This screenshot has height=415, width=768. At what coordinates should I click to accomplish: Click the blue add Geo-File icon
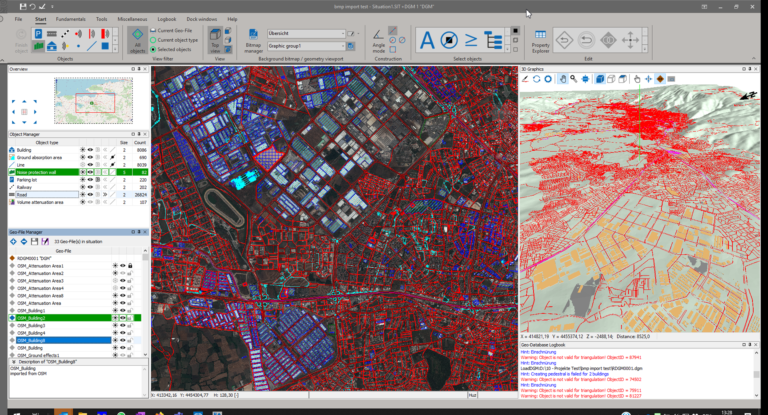pyautogui.click(x=13, y=242)
